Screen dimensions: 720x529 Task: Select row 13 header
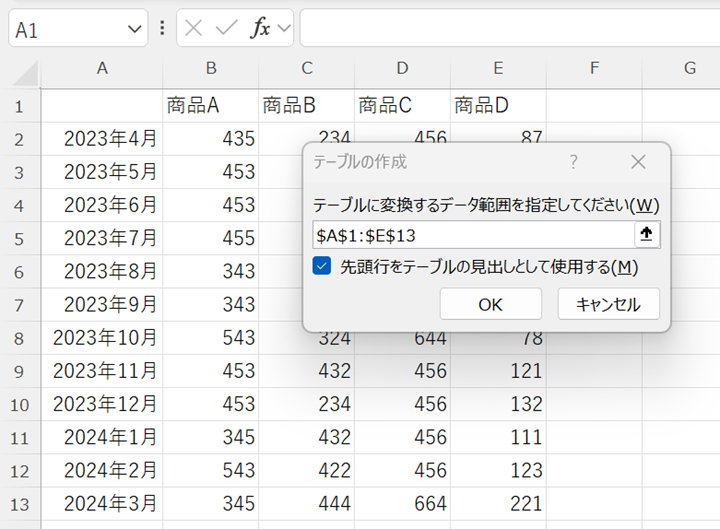coord(19,504)
